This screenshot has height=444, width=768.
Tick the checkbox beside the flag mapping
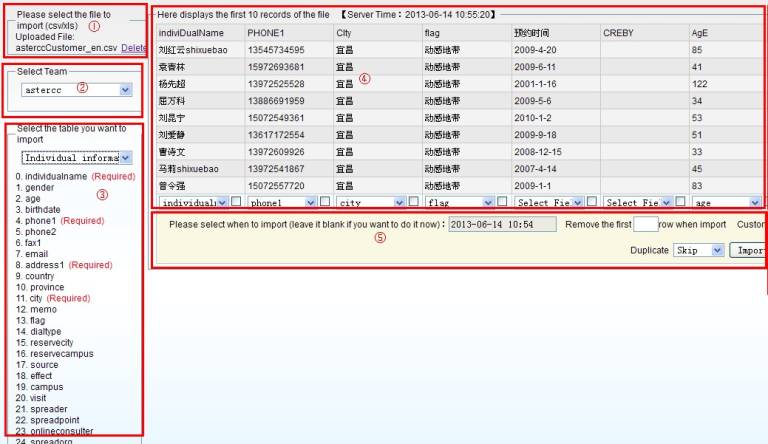[502, 201]
